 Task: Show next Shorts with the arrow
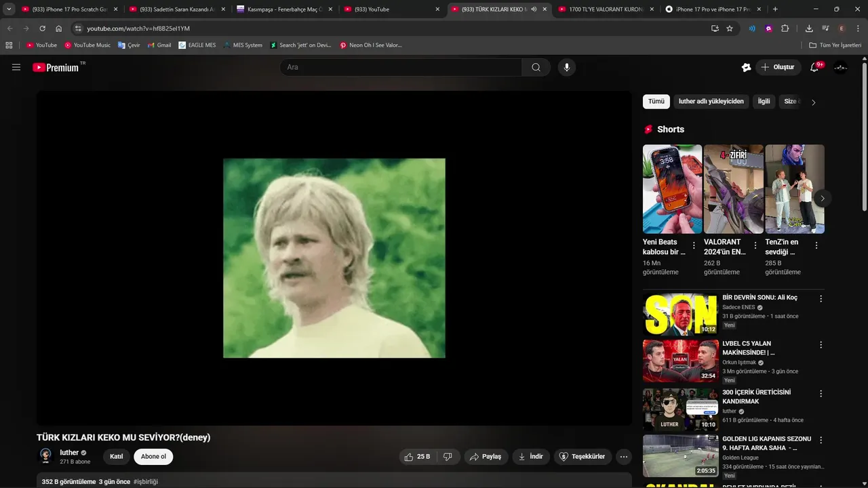click(x=822, y=199)
